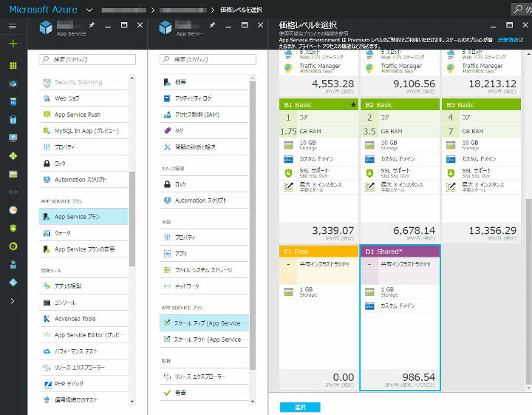
Task: Select App Service プラン highlighted item
Action: (83, 217)
